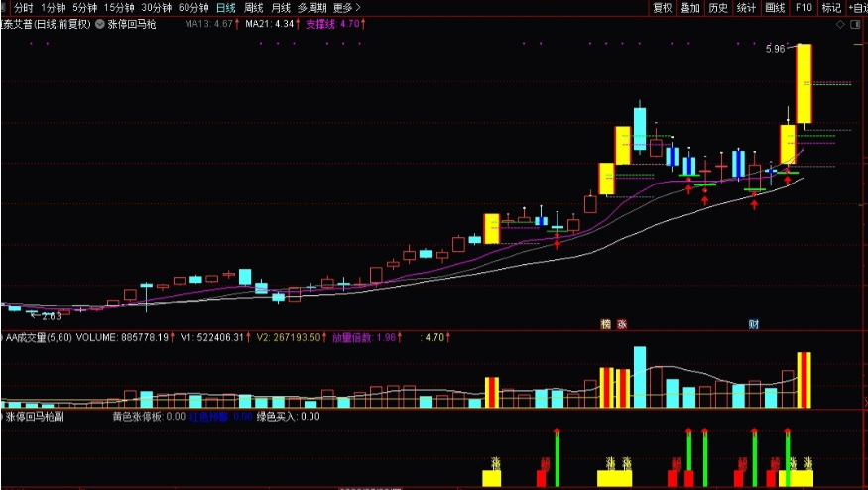Viewport: 868px width, 490px height.
Task: Click the 5.96 high yellow limit-up candle
Action: pos(804,83)
